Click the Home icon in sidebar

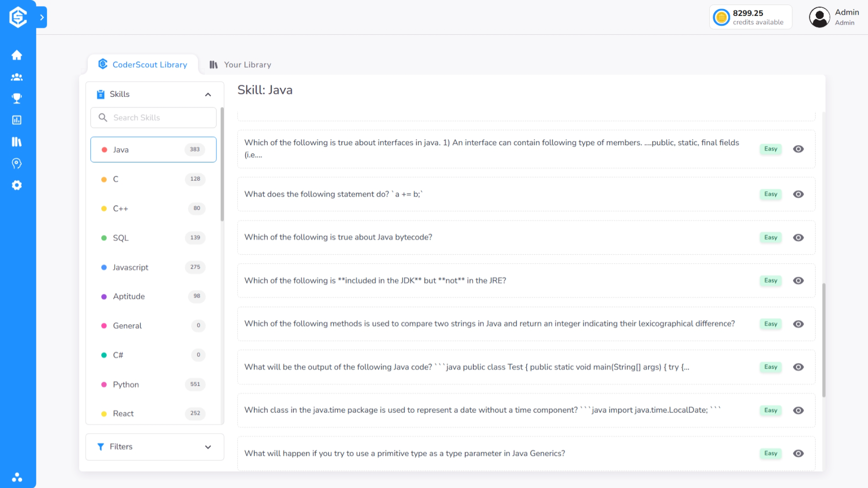(17, 55)
